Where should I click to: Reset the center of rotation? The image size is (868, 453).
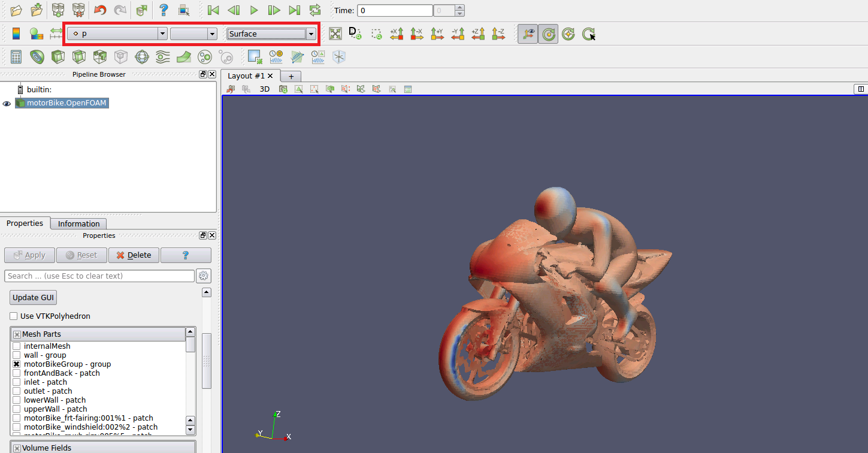point(568,34)
